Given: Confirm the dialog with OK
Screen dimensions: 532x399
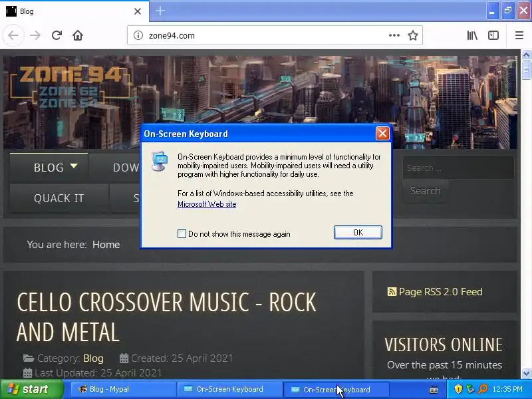Looking at the screenshot, I should (x=358, y=232).
